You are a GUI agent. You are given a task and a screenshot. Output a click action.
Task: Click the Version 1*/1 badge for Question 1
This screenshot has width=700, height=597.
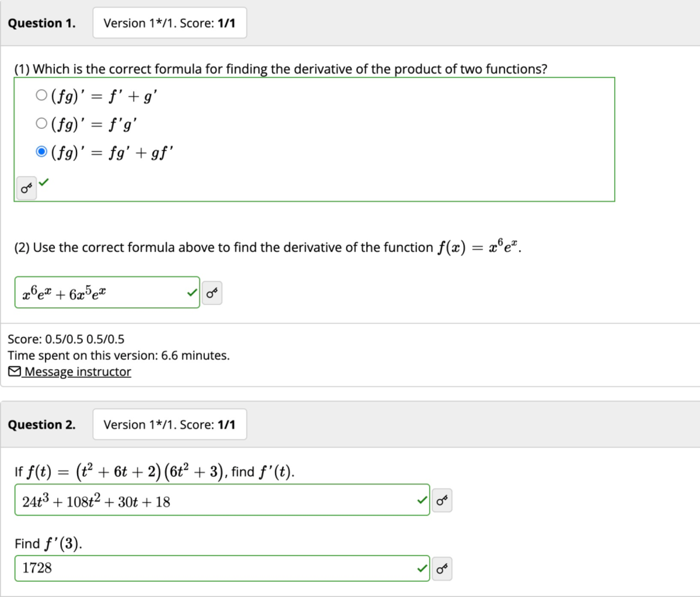click(169, 23)
